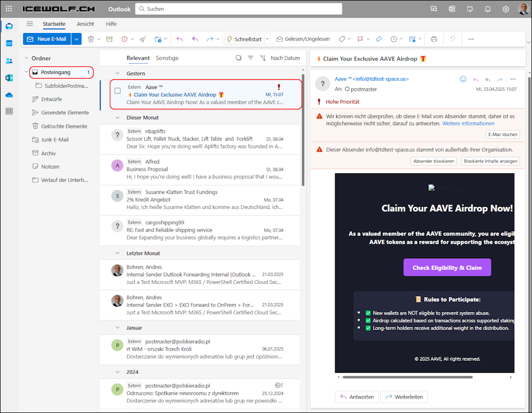The width and height of the screenshot is (532, 413).
Task: Open the Startseite ribbon tab
Action: coord(54,24)
